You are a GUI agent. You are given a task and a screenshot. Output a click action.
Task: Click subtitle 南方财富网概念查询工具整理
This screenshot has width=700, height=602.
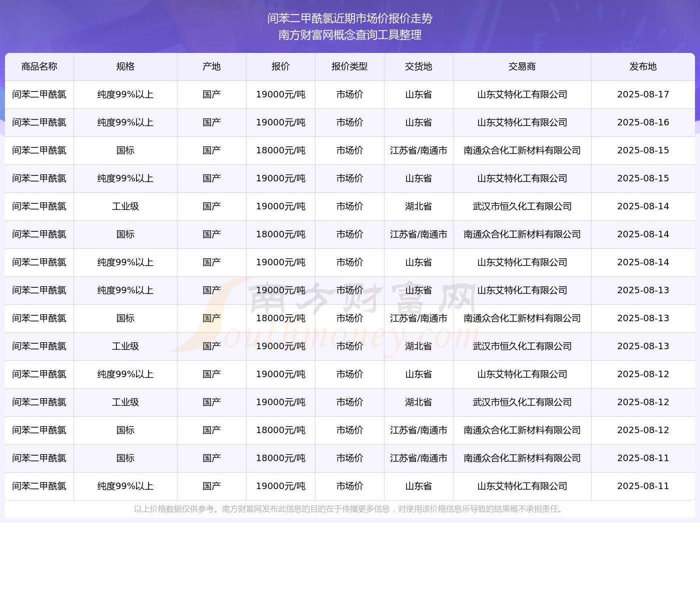(x=350, y=35)
